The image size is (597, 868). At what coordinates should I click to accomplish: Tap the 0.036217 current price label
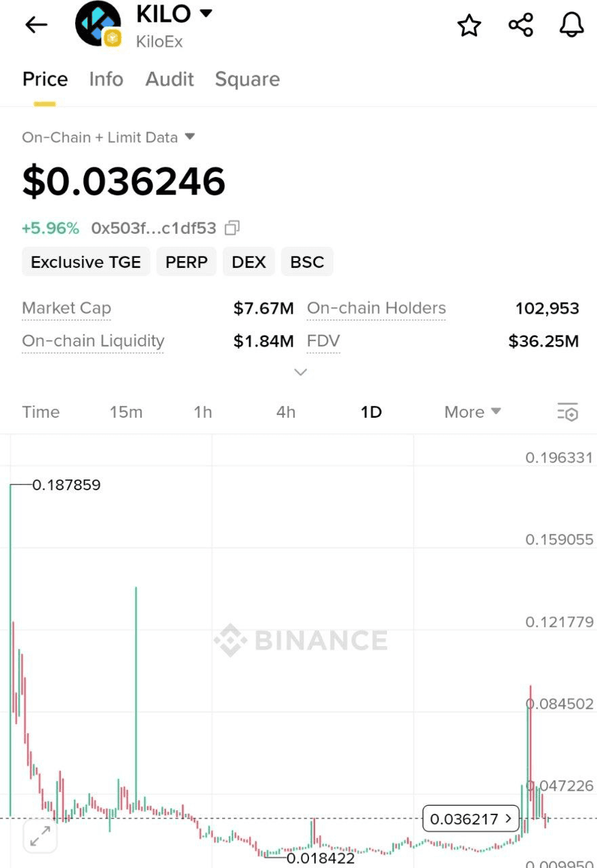tap(471, 818)
